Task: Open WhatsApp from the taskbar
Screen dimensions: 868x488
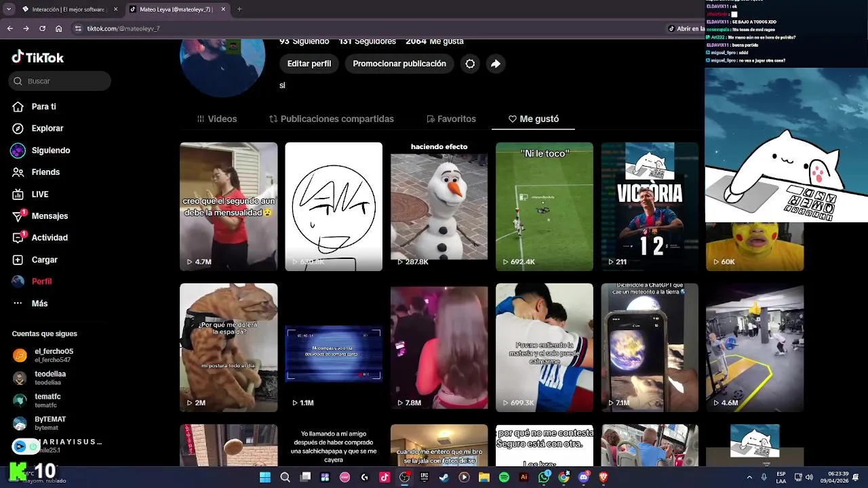Action: (x=544, y=477)
